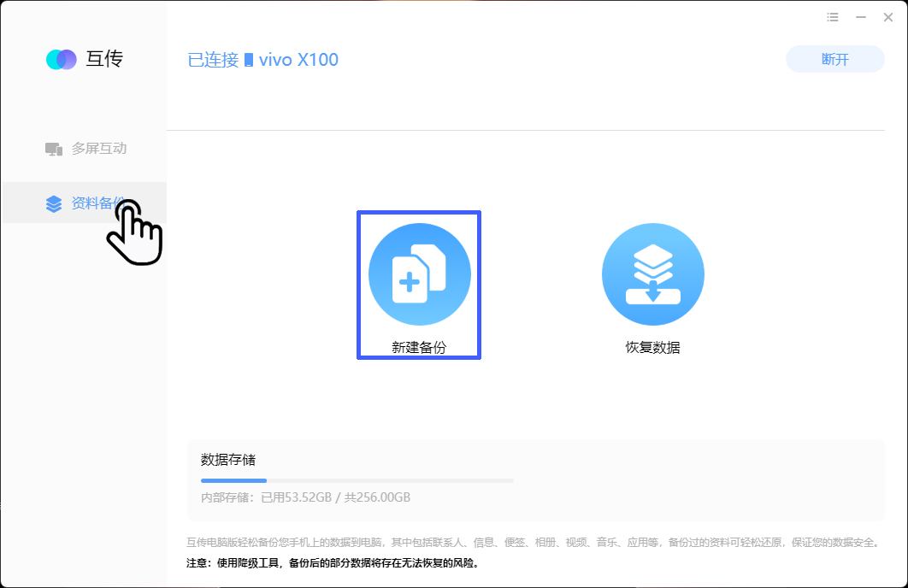
Task: Open the 多屏互动 sidebar section
Action: pyautogui.click(x=85, y=149)
